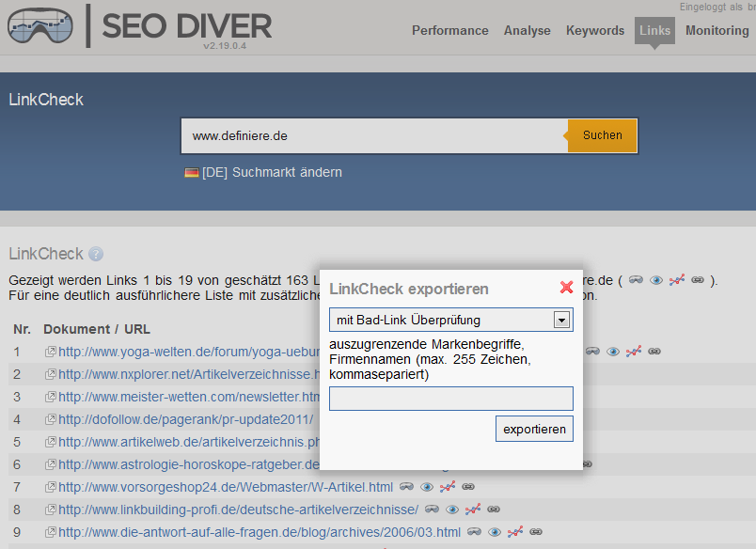Open the 'mit Bad-Link Überprüfung' dropdown
756x549 pixels.
(x=450, y=320)
